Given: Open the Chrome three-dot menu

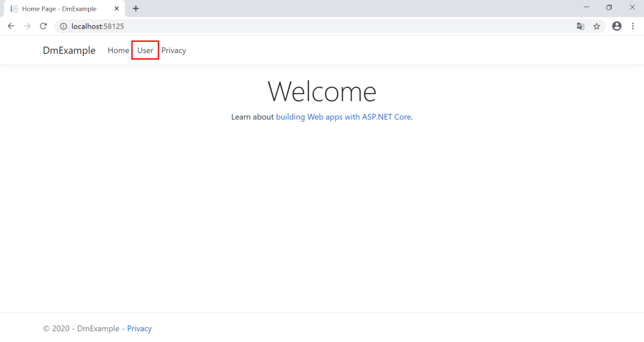Looking at the screenshot, I should [633, 26].
